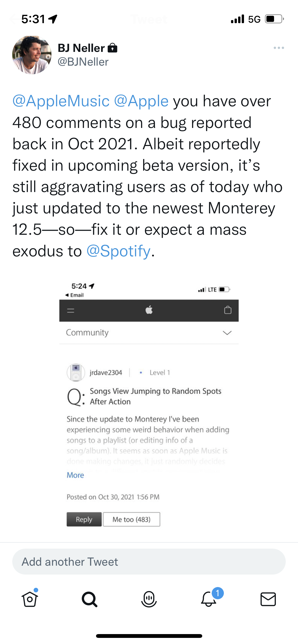This screenshot has height=644, width=298.
Task: Tap the Me too (483) button
Action: [x=131, y=519]
